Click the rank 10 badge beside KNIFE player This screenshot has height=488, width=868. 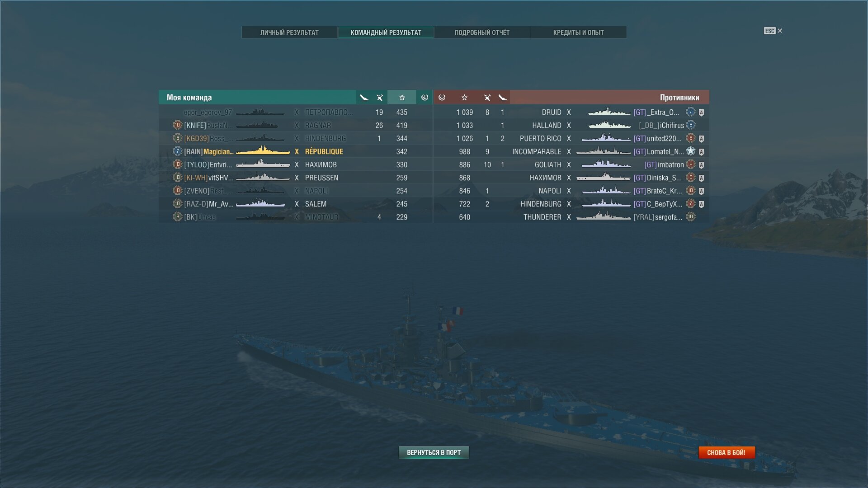[177, 125]
